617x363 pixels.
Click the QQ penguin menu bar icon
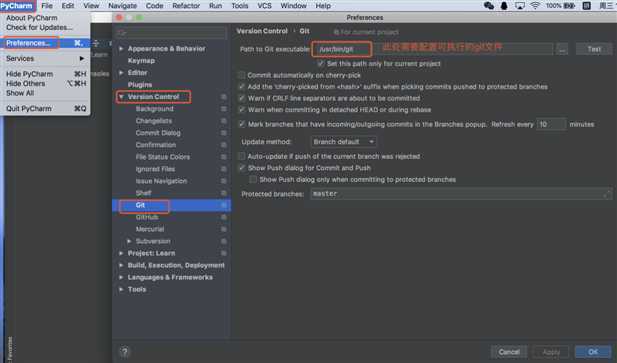(504, 6)
